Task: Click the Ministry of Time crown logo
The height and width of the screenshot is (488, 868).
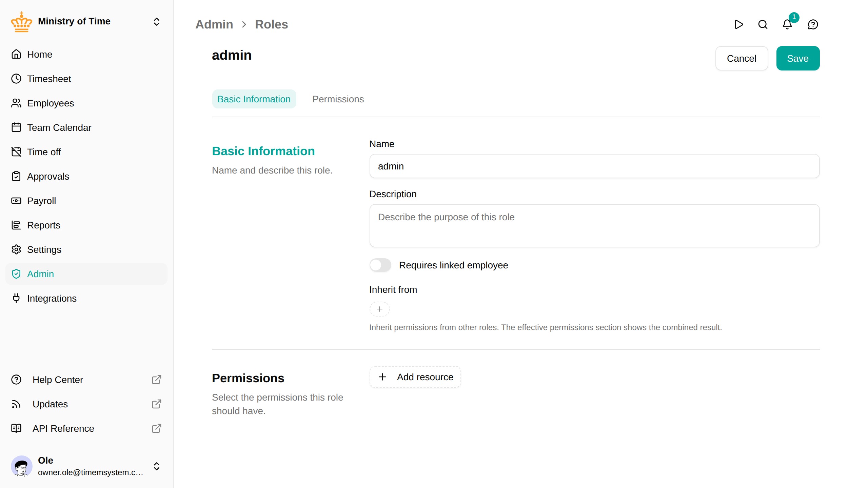Action: point(21,22)
